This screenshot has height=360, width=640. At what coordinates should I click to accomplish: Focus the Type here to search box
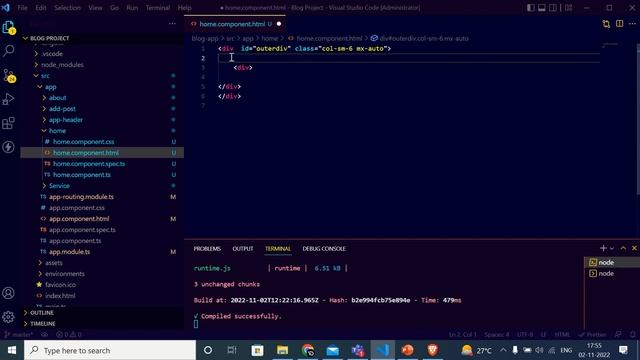tap(110, 350)
